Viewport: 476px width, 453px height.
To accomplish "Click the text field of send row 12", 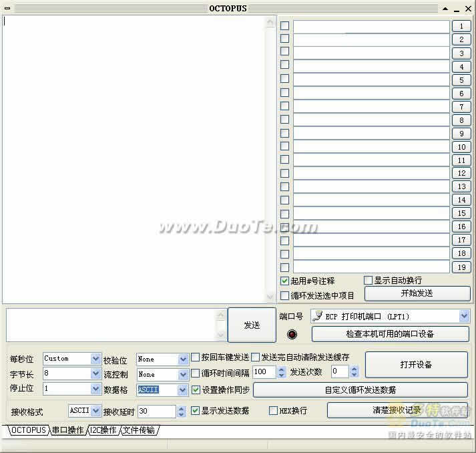I will [x=371, y=173].
